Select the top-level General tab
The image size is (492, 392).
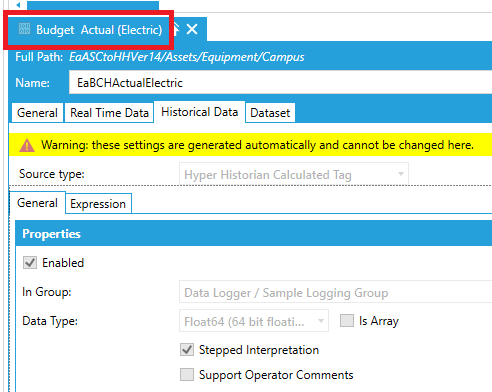(37, 113)
